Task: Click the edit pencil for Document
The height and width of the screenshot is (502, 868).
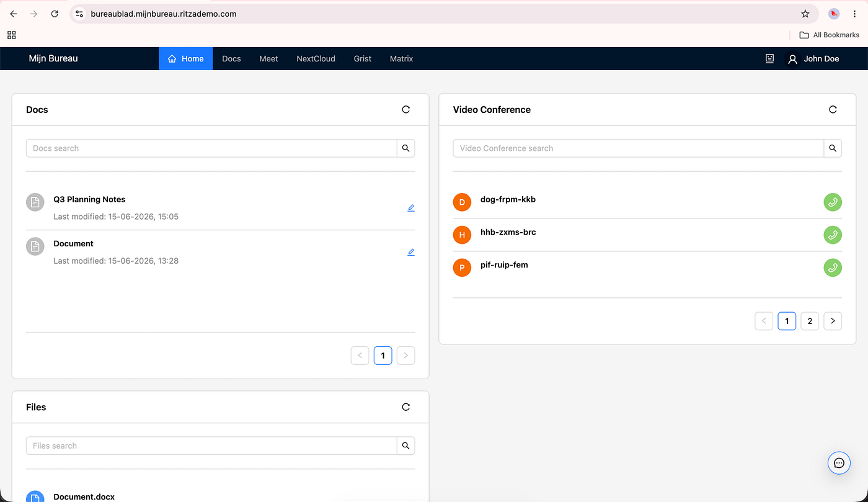Action: [x=411, y=252]
